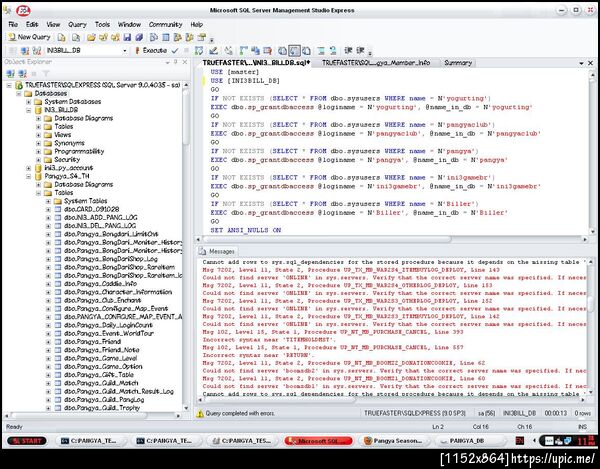
Task: Select the dbo.Pangya_Caddie_Info table
Action: pyautogui.click(x=100, y=284)
